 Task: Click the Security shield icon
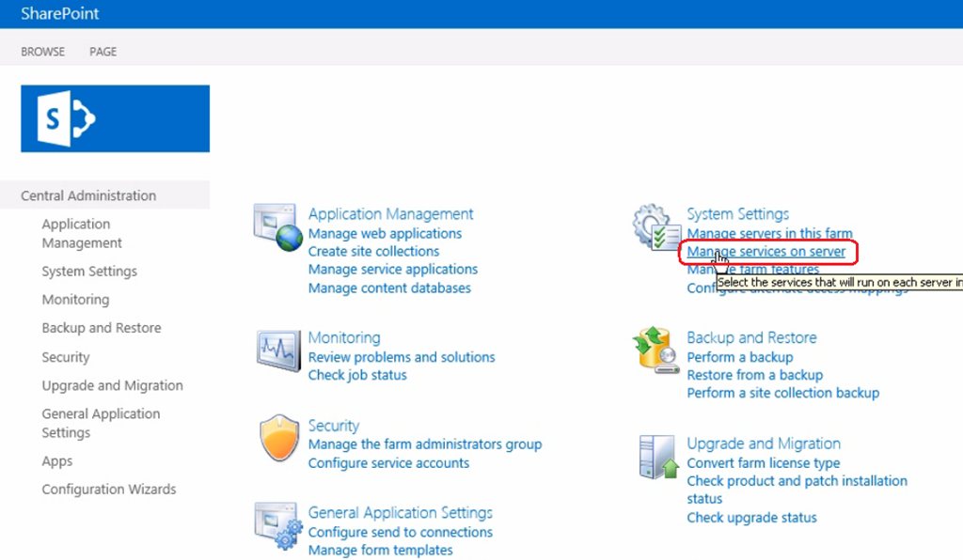[279, 437]
